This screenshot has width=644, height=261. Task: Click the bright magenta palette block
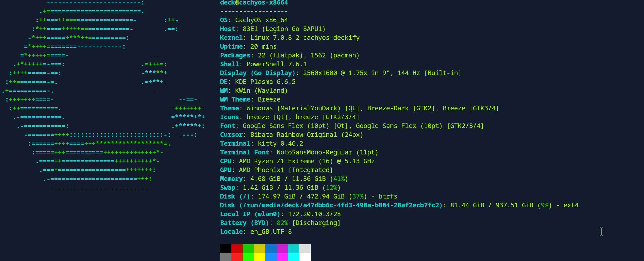coord(282,257)
